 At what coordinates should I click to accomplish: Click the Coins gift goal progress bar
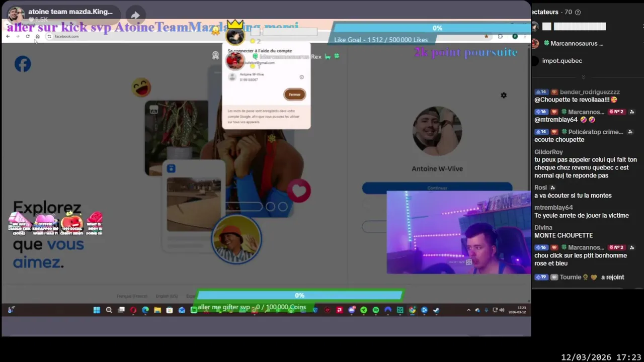point(299,295)
